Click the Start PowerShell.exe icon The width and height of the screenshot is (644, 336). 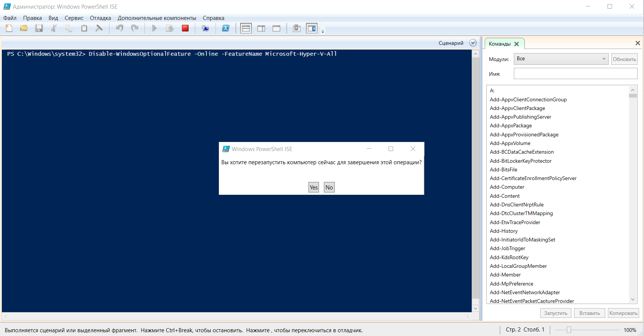(x=226, y=28)
